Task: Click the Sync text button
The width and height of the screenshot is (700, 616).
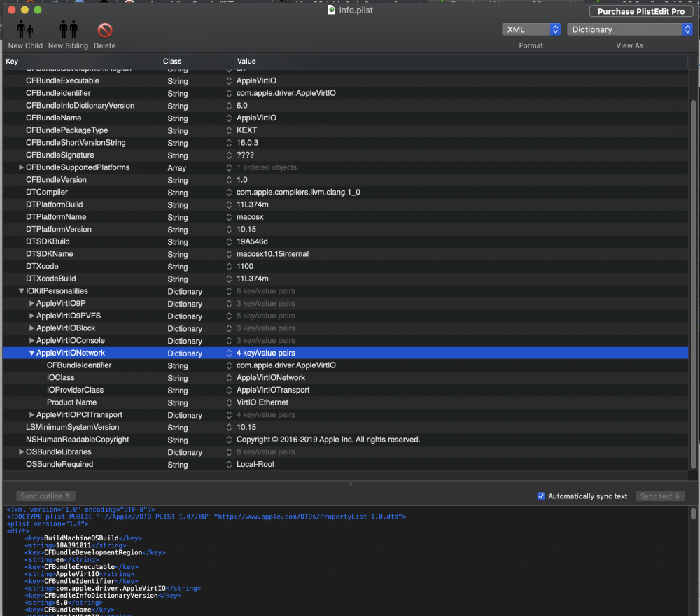Action: point(660,496)
